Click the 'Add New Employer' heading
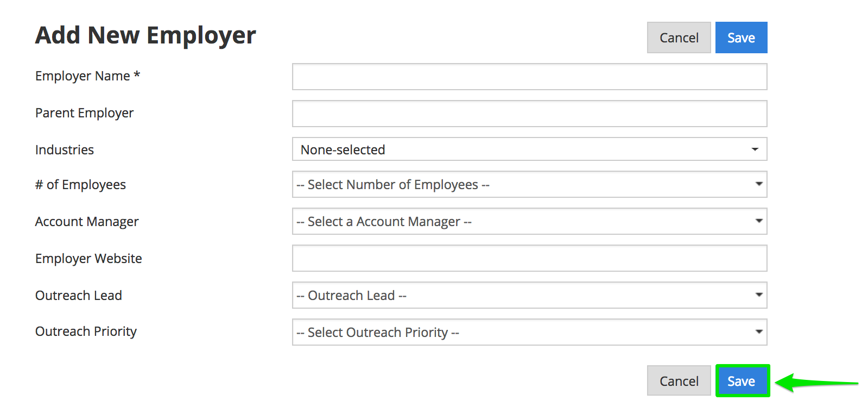Viewport: 868px width, 400px height. (x=145, y=36)
